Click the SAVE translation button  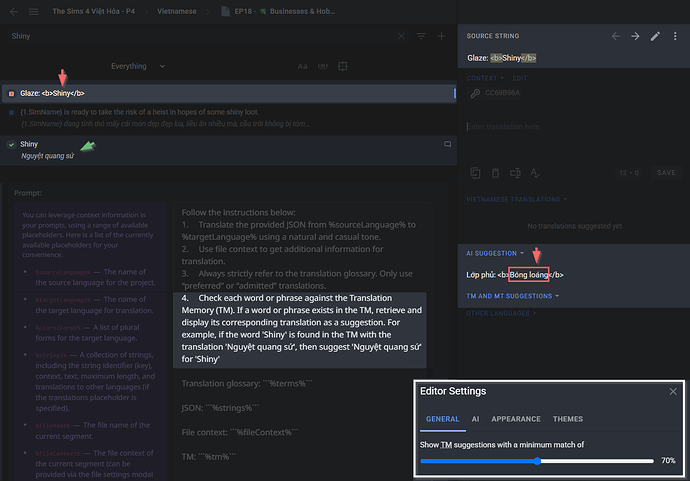click(x=666, y=173)
